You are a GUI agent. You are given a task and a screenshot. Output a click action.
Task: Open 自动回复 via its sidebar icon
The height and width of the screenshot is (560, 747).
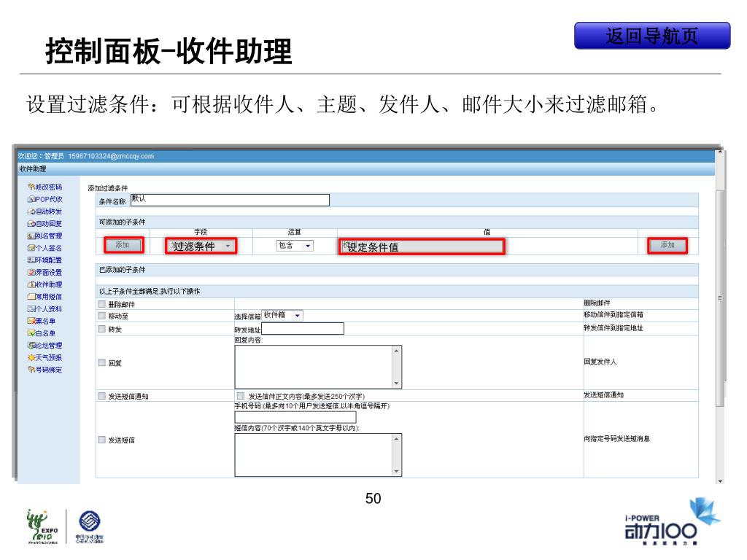[31, 223]
